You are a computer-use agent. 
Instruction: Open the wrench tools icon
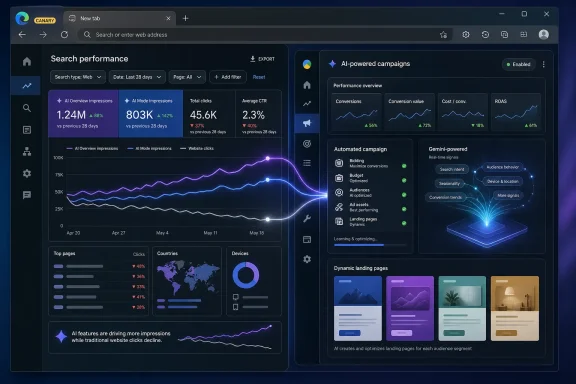[x=307, y=219]
